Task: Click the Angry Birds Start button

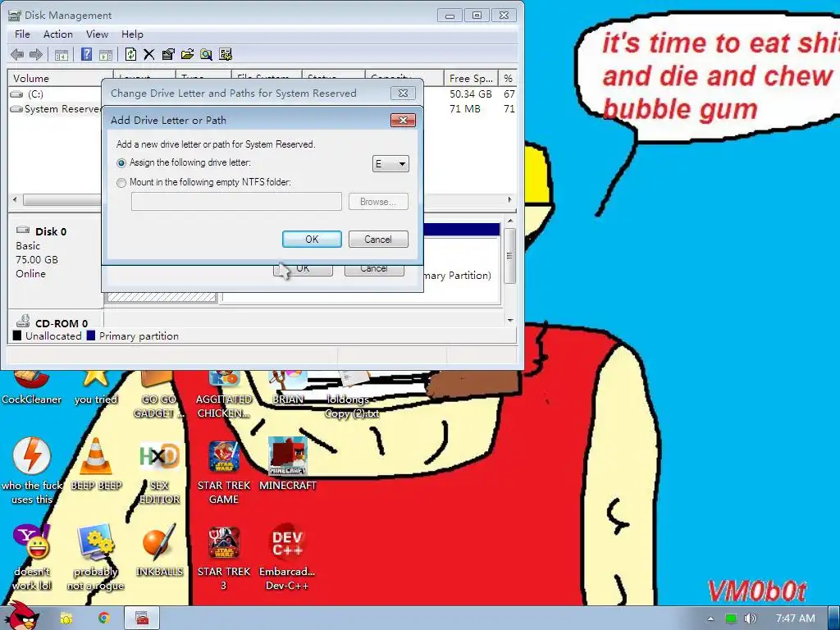Action: point(21,616)
